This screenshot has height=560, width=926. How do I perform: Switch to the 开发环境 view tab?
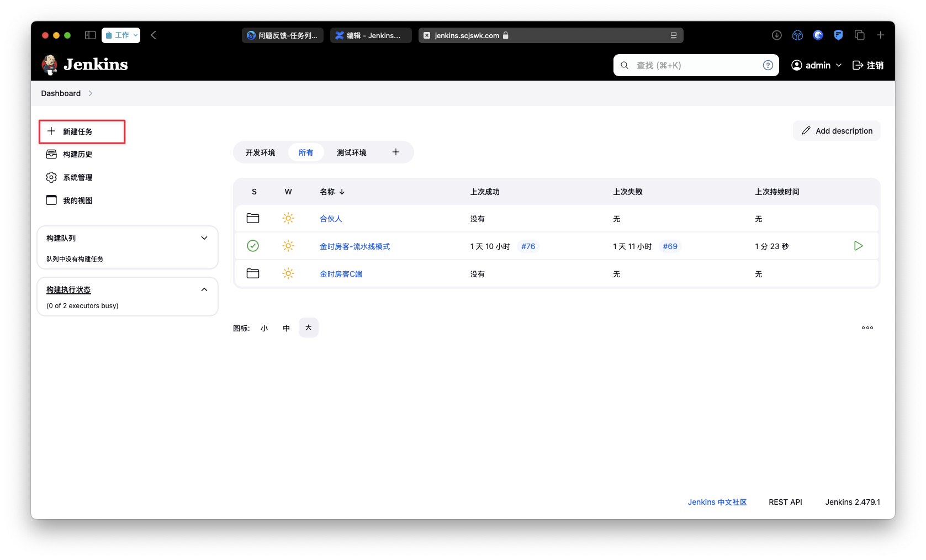coord(260,152)
